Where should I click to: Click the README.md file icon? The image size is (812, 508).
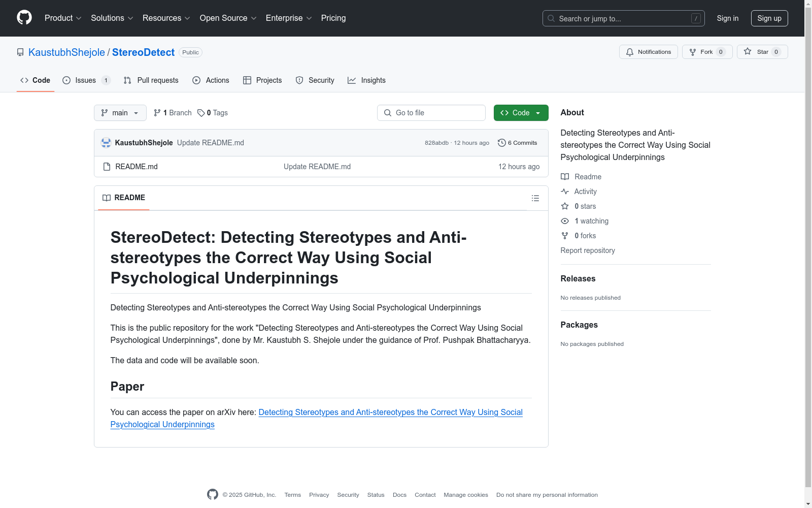click(107, 167)
